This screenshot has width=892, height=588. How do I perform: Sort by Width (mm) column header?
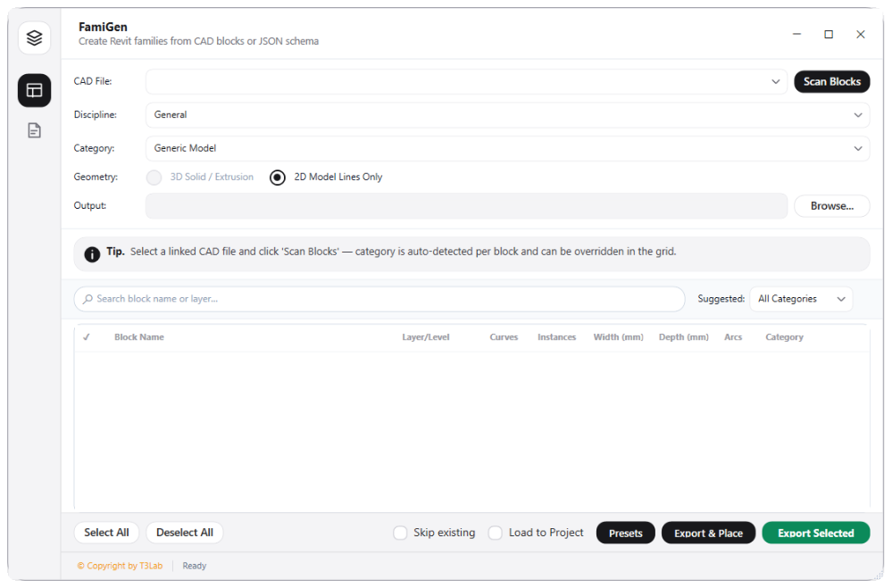tap(619, 337)
